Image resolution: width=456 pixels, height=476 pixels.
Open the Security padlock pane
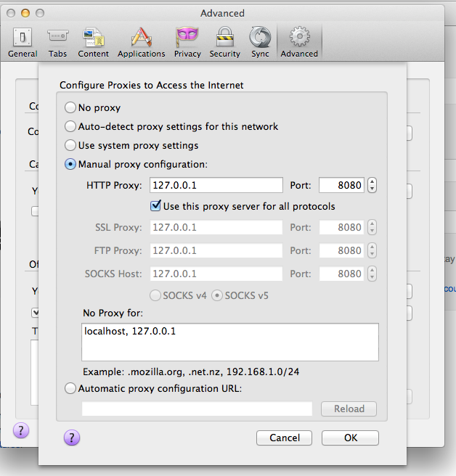pyautogui.click(x=224, y=42)
